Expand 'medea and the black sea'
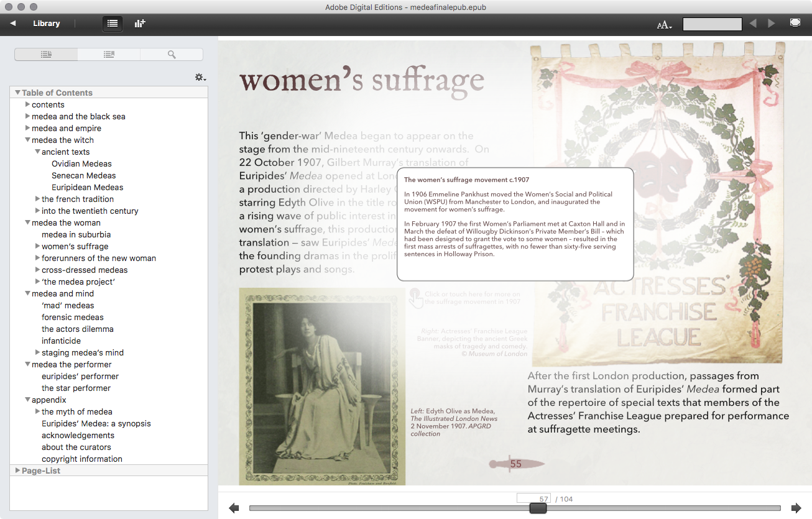Viewport: 812px width, 519px height. coord(27,116)
